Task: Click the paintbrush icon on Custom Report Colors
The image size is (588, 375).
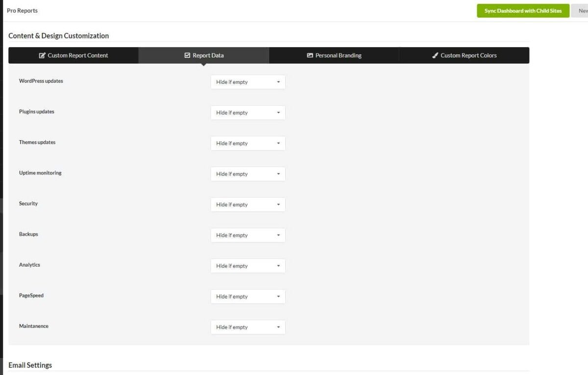Action: (x=435, y=55)
